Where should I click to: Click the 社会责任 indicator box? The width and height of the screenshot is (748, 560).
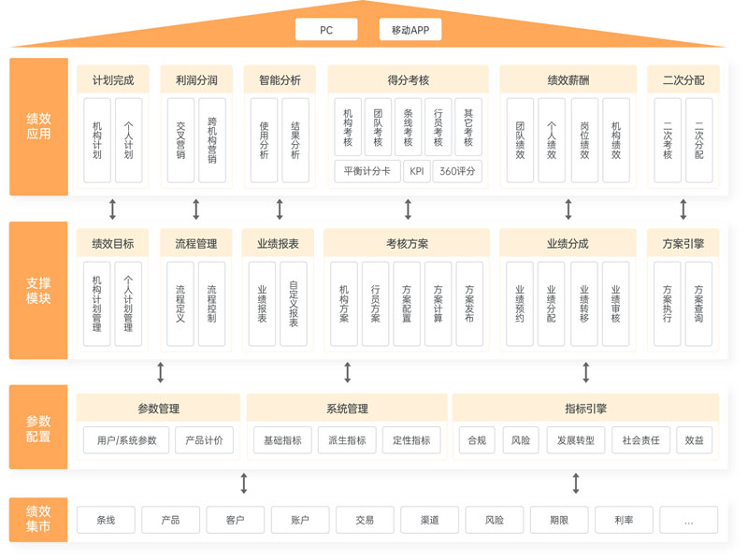[640, 440]
